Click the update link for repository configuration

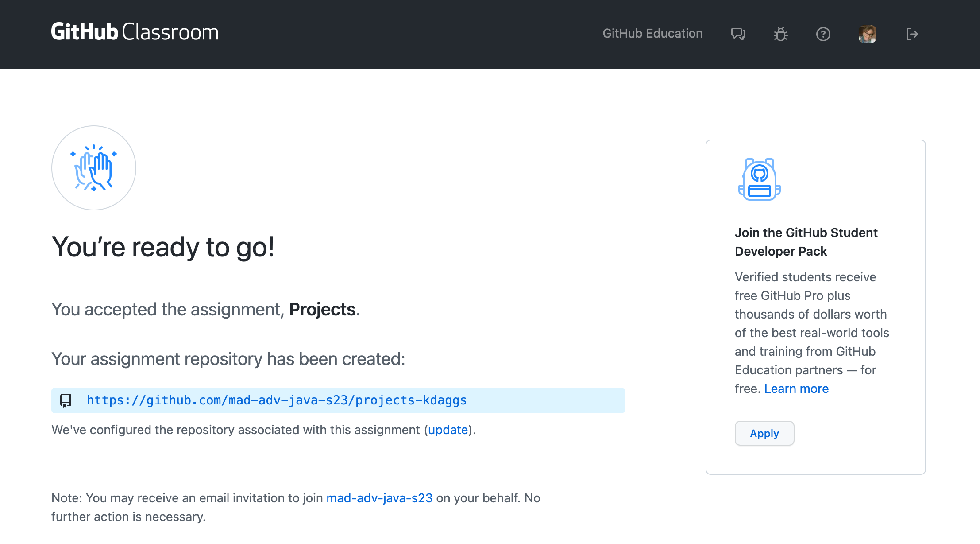448,430
